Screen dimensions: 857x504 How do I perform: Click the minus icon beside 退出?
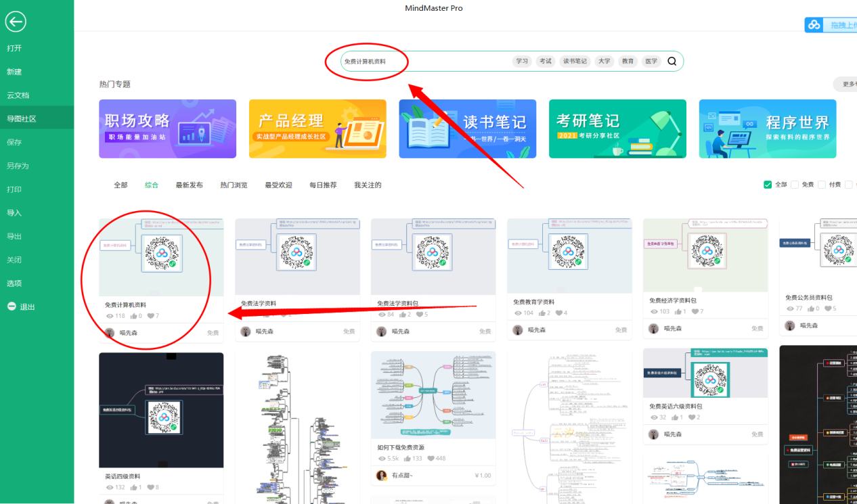12,306
